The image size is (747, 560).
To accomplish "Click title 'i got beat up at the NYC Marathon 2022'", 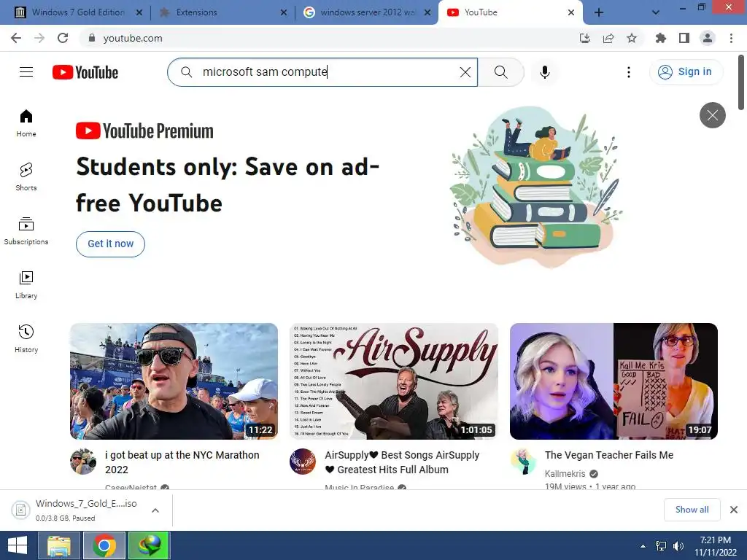I will click(x=182, y=462).
